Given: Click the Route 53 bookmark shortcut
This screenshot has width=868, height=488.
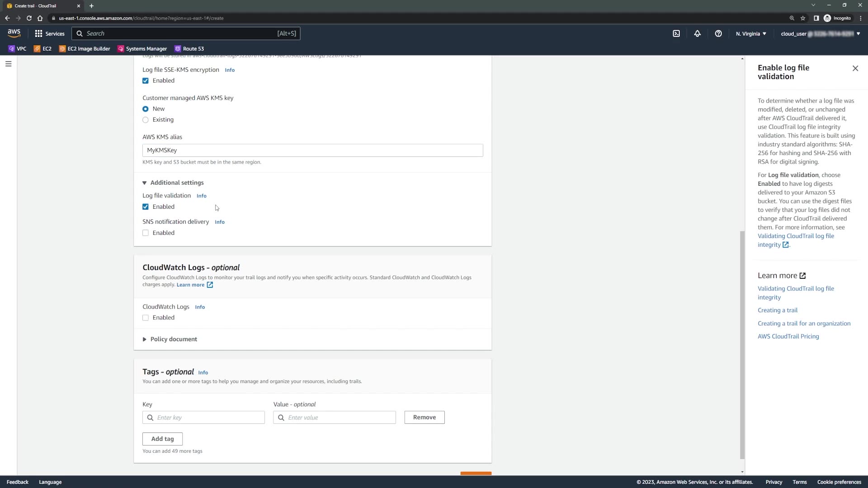Looking at the screenshot, I should tap(189, 49).
